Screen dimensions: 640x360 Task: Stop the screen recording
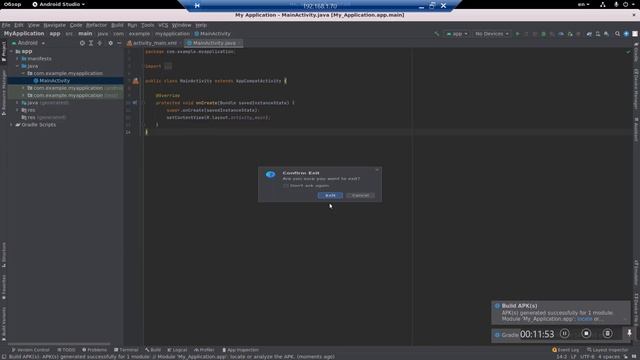pyautogui.click(x=586, y=333)
